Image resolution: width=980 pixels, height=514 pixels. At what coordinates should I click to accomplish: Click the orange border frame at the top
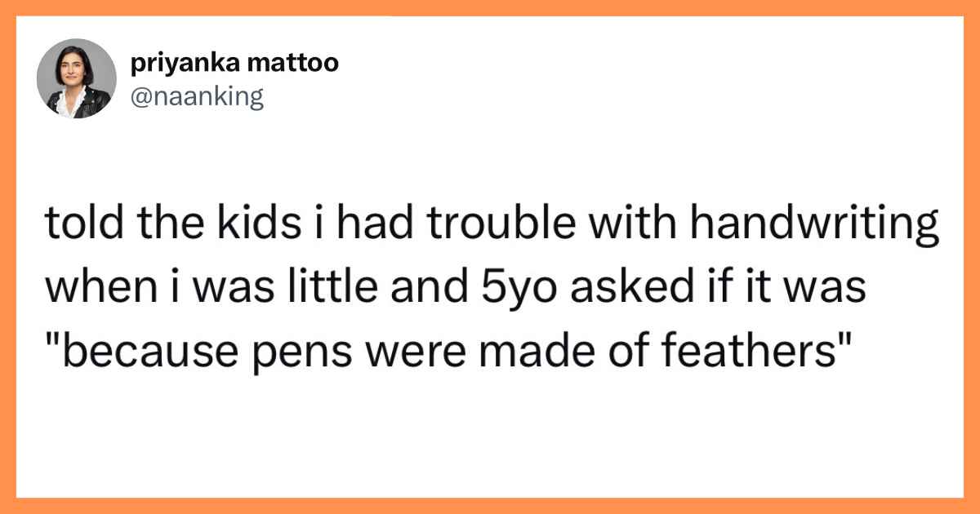click(490, 7)
